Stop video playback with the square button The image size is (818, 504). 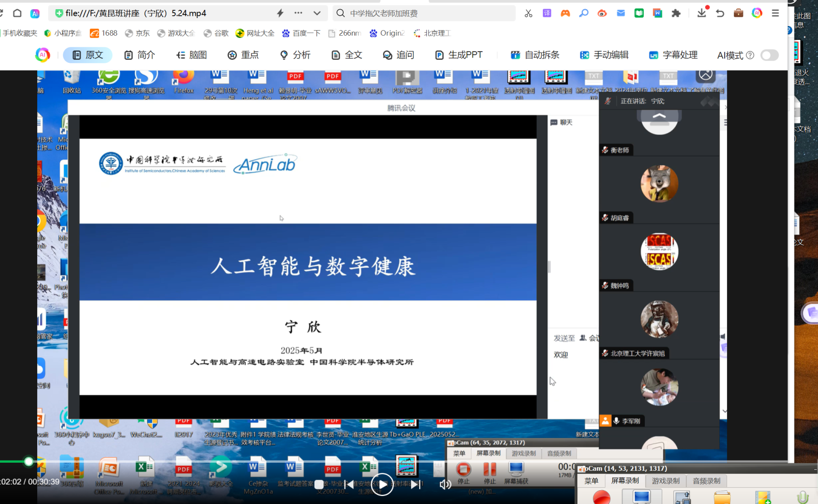[x=319, y=484]
